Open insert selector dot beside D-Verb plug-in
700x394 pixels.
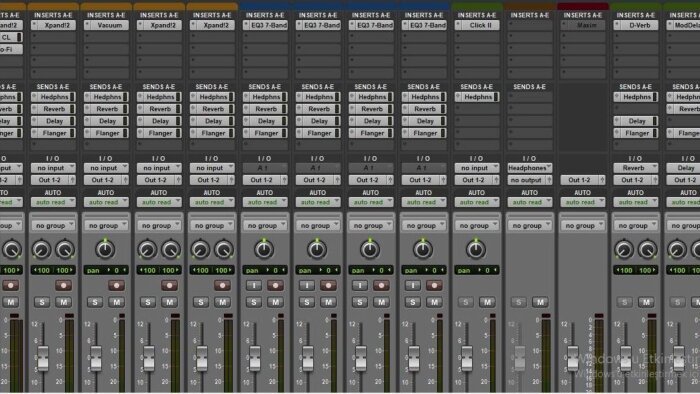617,25
